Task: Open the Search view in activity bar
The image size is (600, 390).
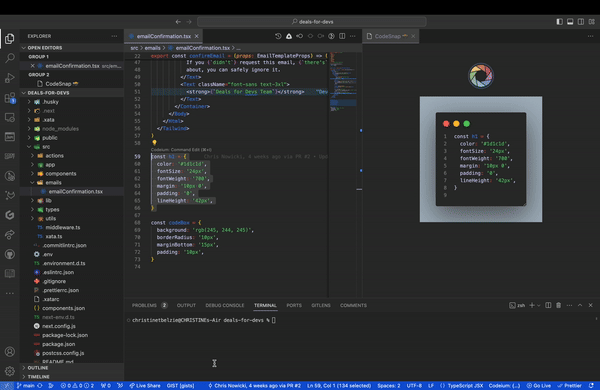Action: [10, 58]
